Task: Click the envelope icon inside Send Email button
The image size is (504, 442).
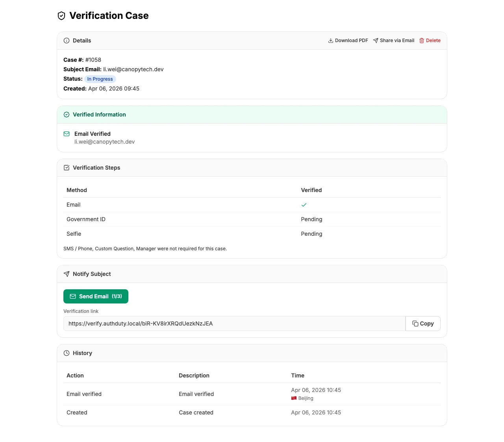Action: [72, 296]
